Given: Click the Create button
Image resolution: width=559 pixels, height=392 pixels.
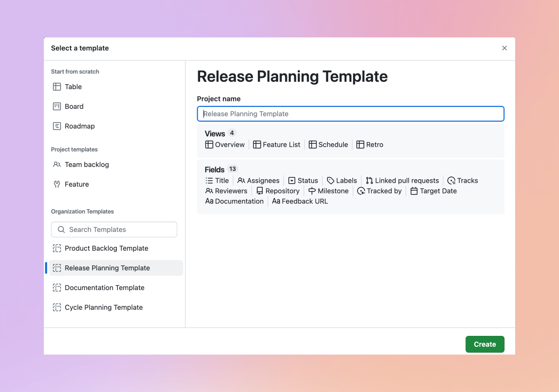Looking at the screenshot, I should (485, 344).
